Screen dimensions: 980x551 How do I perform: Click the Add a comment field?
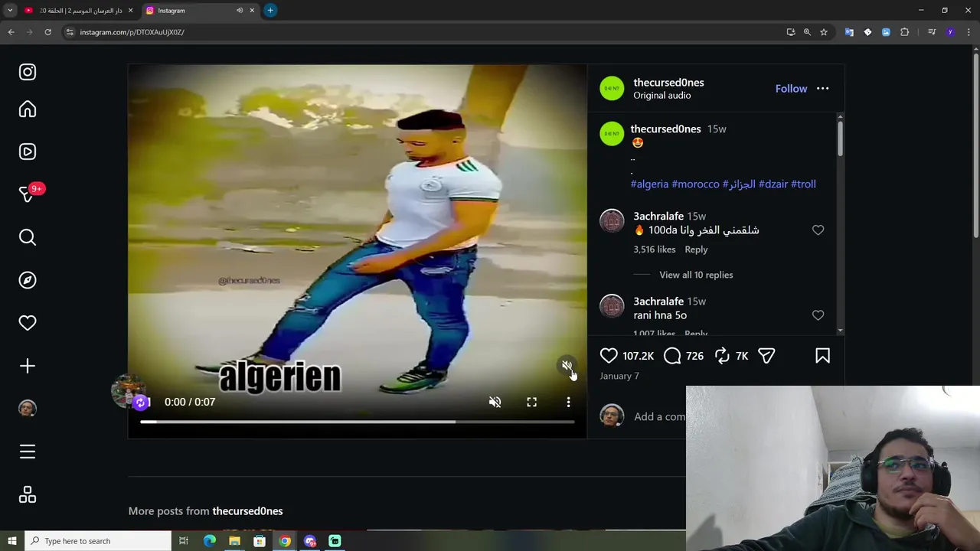(x=659, y=417)
